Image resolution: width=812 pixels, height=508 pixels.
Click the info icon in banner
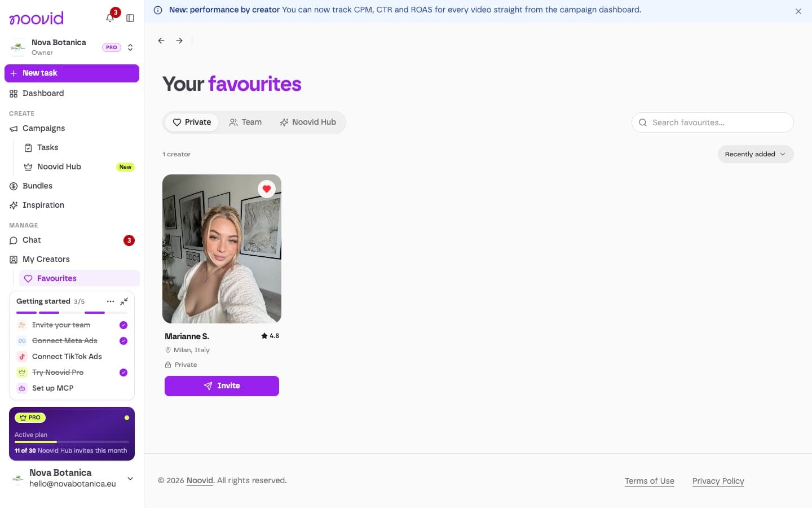[158, 10]
